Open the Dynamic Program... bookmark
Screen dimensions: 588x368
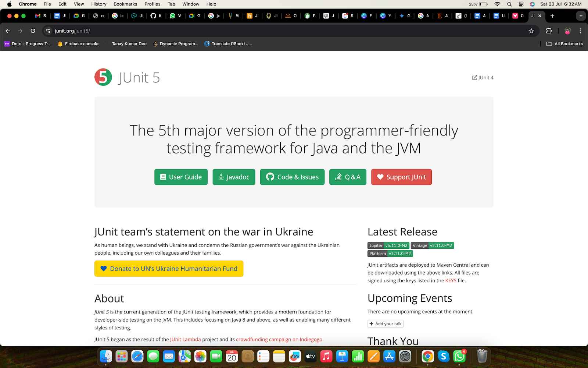coord(175,44)
